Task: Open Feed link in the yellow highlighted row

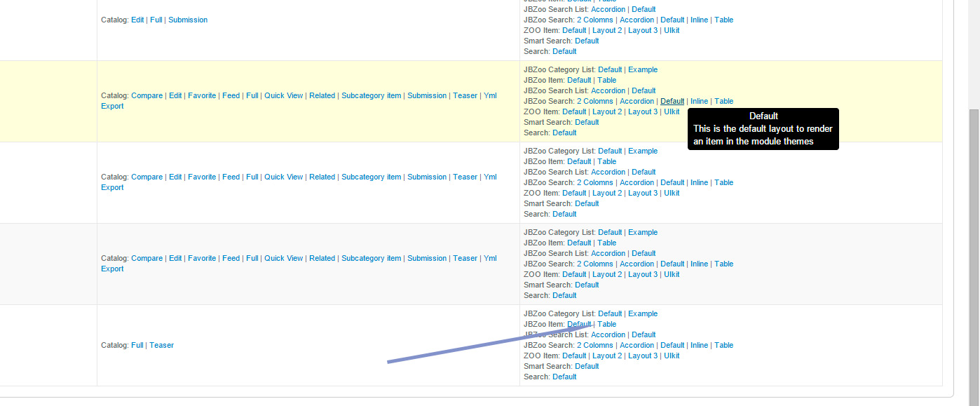Action: point(231,95)
